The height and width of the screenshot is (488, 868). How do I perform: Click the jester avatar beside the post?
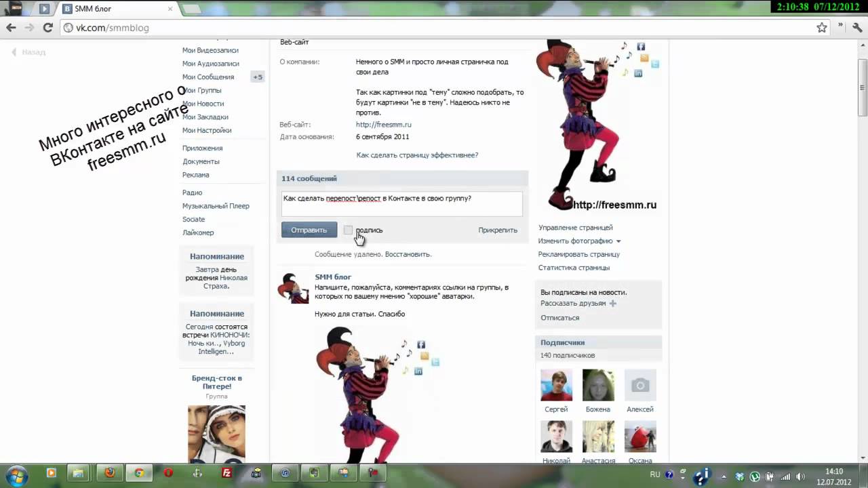coord(294,288)
